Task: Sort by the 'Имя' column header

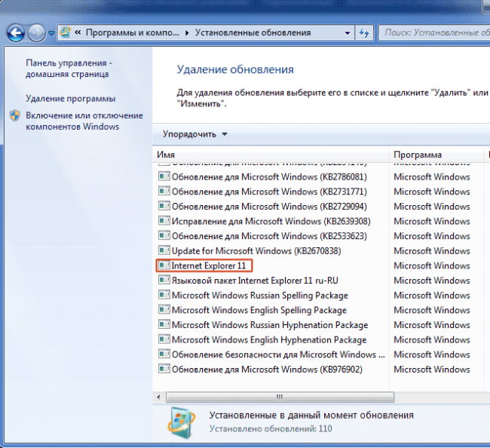Action: (x=271, y=155)
